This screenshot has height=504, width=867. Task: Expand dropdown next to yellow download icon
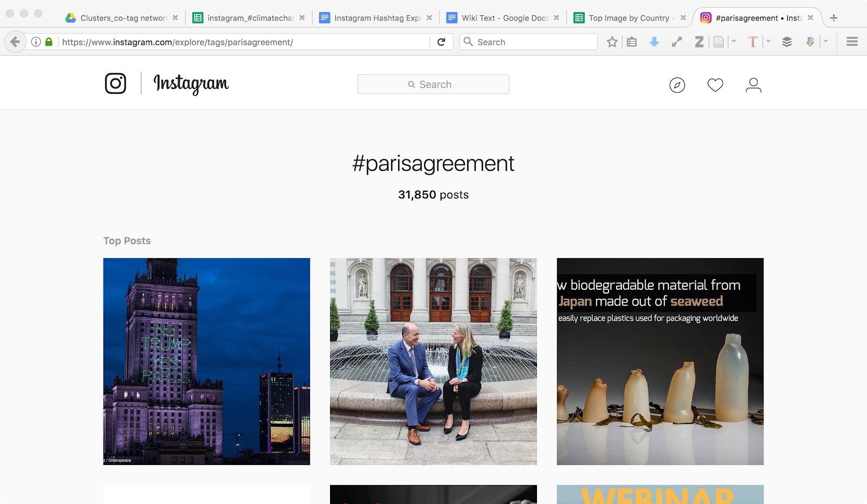click(826, 41)
